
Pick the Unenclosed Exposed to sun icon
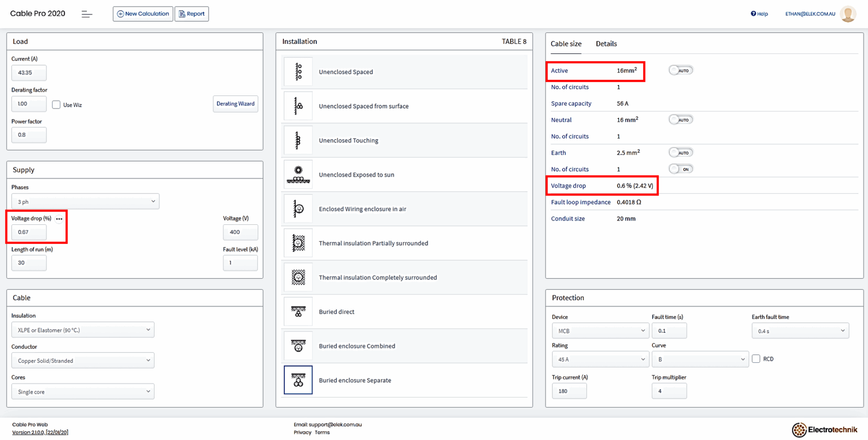click(298, 175)
